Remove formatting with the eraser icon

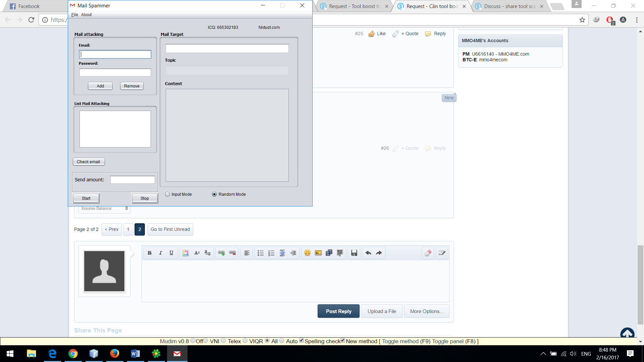coord(428,253)
